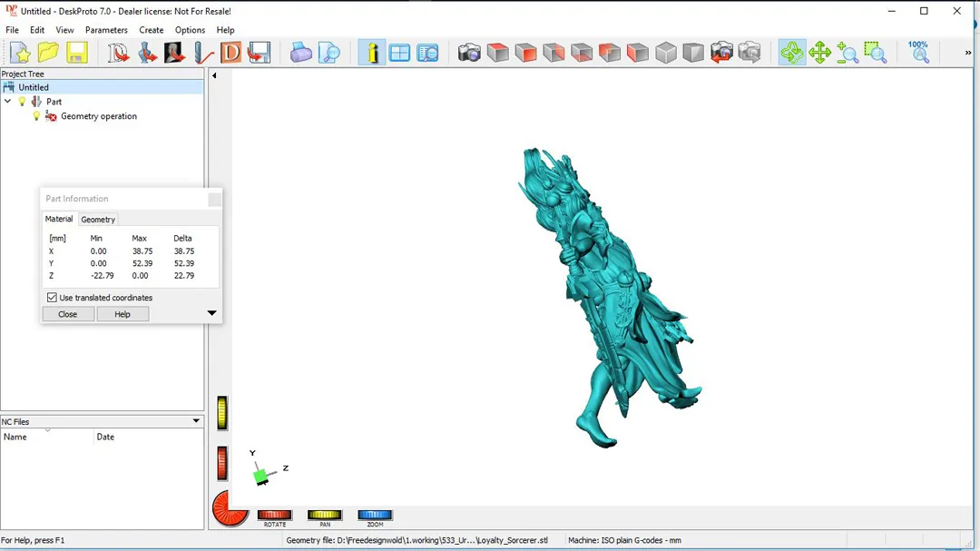Select the cube view with red top face
The width and height of the screenshot is (980, 551).
pyautogui.click(x=497, y=53)
